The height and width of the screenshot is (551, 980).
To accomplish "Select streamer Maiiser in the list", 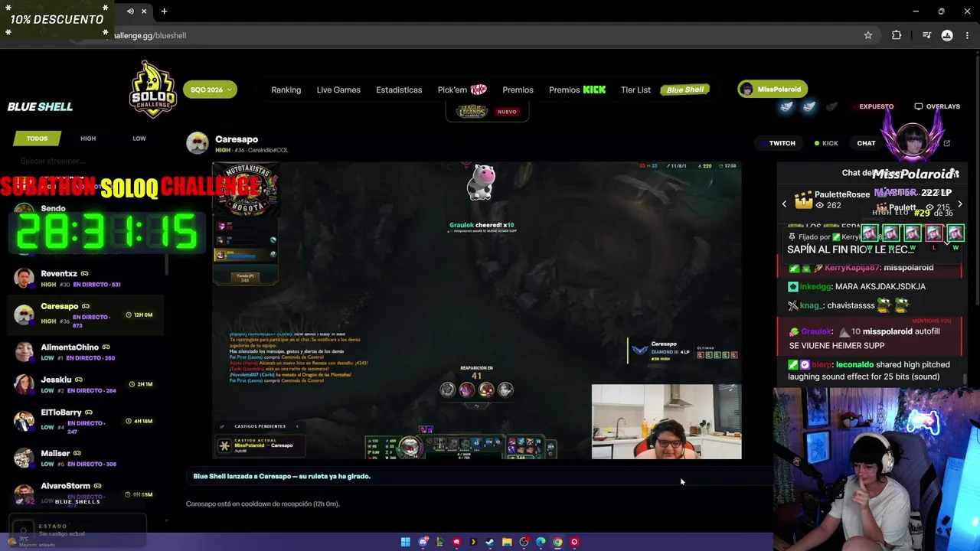I will (86, 458).
